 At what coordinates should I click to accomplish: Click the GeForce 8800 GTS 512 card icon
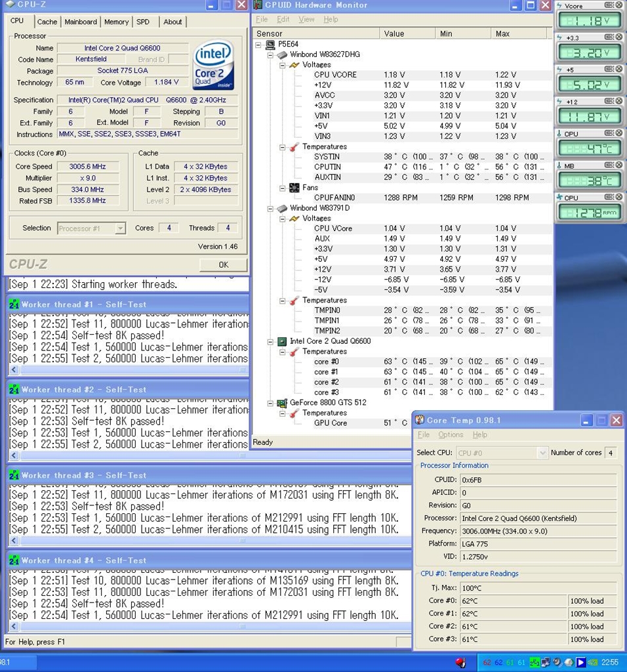pos(282,403)
